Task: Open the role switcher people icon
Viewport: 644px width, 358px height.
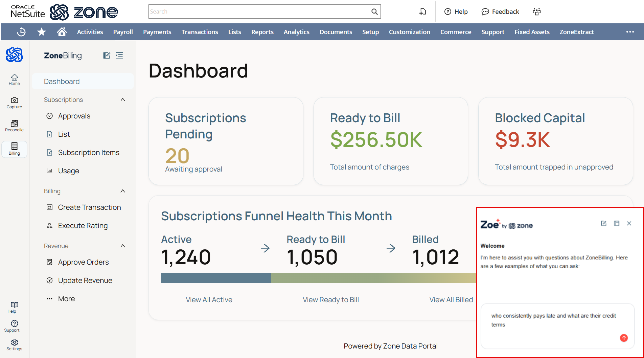Action: (x=537, y=12)
